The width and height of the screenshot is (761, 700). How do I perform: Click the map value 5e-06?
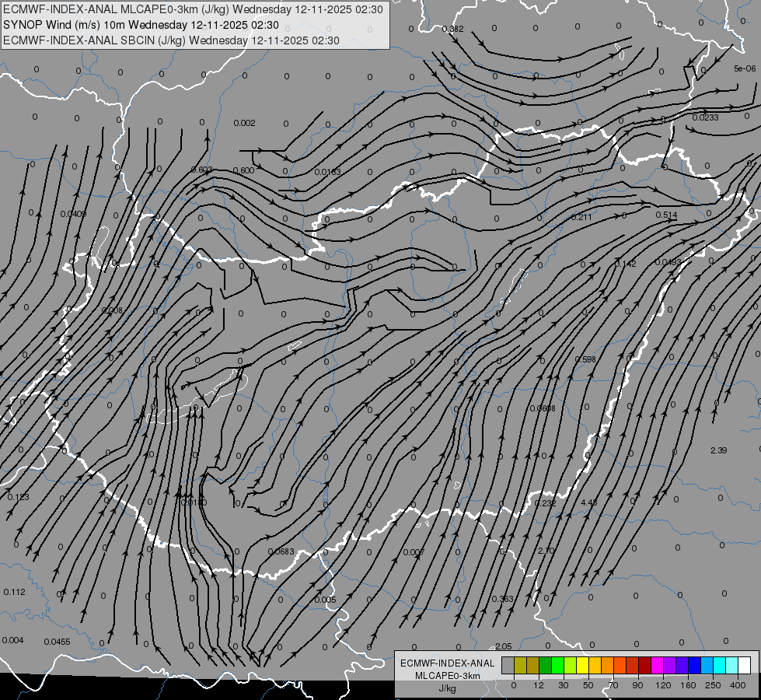point(745,68)
